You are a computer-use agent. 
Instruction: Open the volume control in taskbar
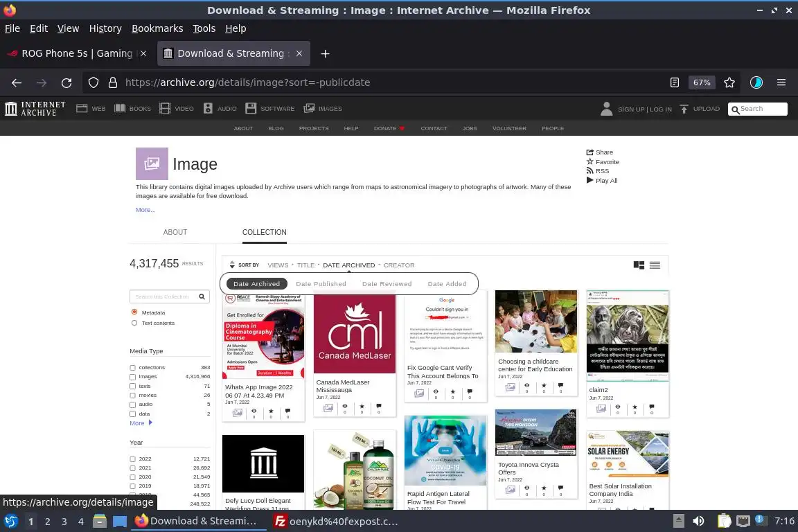pos(698,521)
